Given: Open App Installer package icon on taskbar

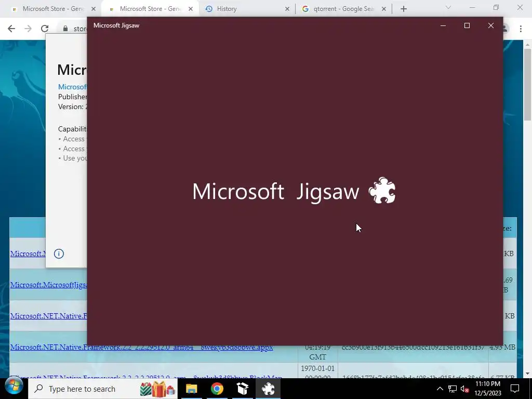Looking at the screenshot, I should [243, 389].
